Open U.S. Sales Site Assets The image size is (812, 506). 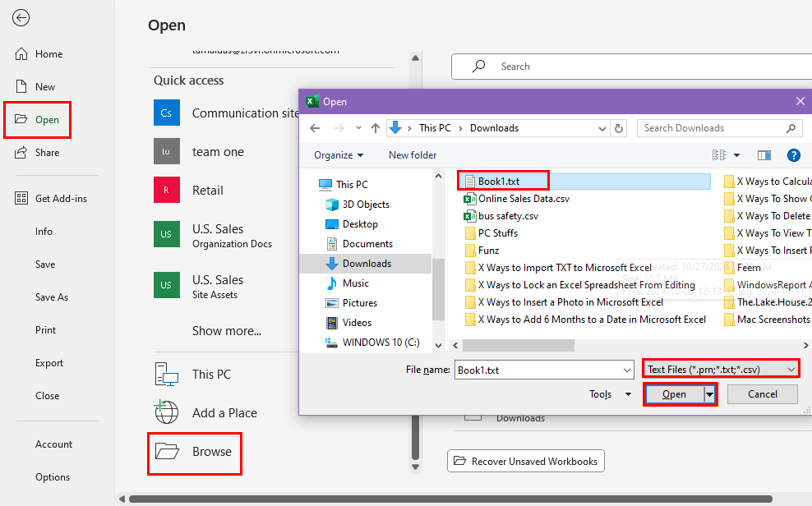tap(200, 286)
